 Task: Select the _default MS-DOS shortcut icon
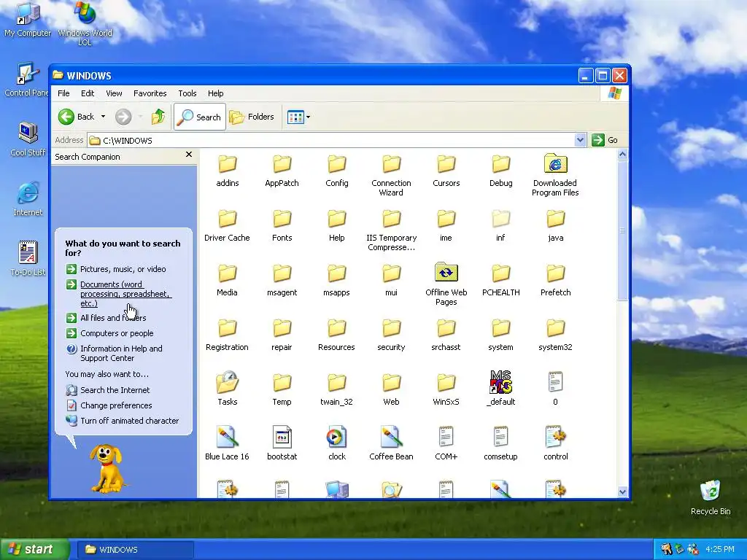pos(500,382)
